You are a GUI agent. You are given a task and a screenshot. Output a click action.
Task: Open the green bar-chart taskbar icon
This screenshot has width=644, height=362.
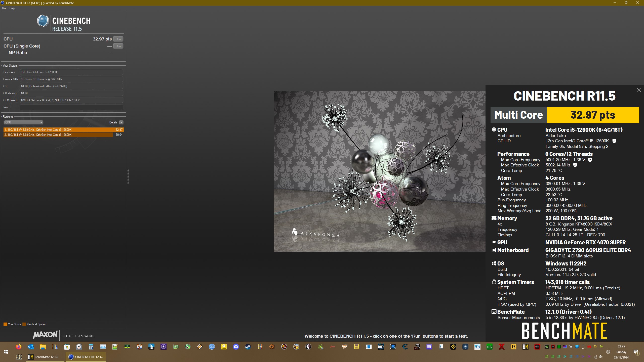click(x=490, y=347)
